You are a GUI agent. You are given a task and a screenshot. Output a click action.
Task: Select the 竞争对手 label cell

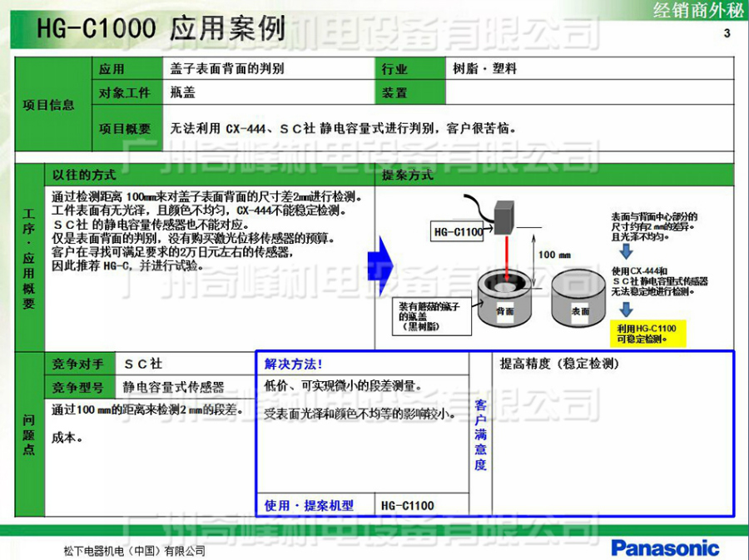click(79, 364)
